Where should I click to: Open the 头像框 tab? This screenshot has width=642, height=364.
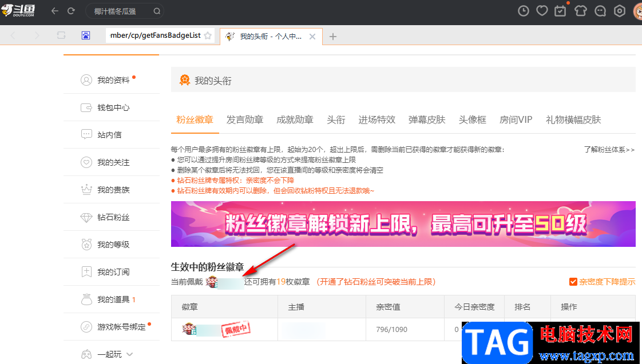click(473, 120)
